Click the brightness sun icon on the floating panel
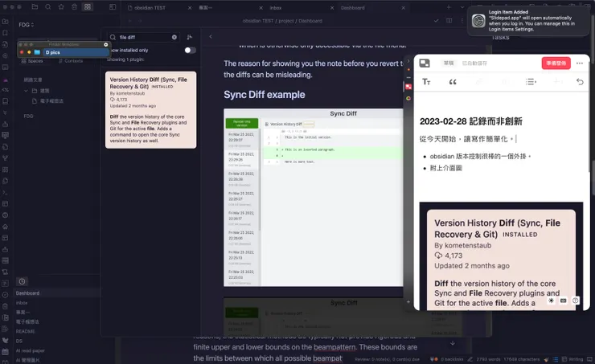Screen dimensions: 595x364 [551, 301]
